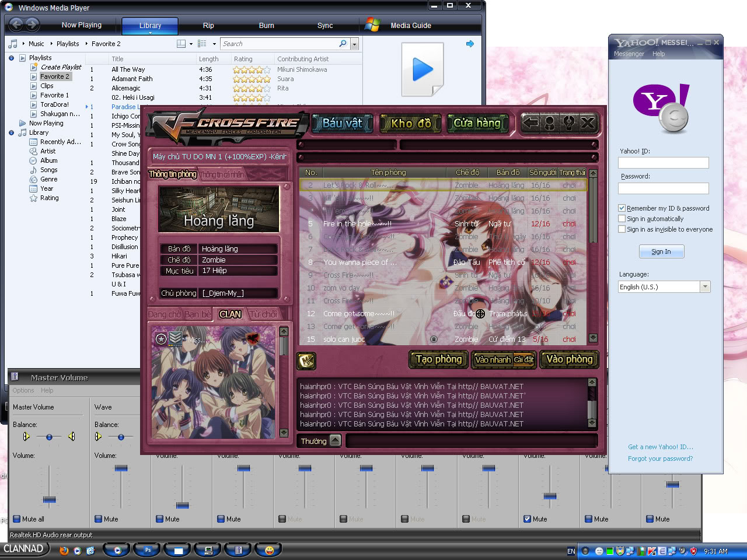Click the layout options icon in Media Player
Viewport: 747px width, 560px height.
coord(181,44)
